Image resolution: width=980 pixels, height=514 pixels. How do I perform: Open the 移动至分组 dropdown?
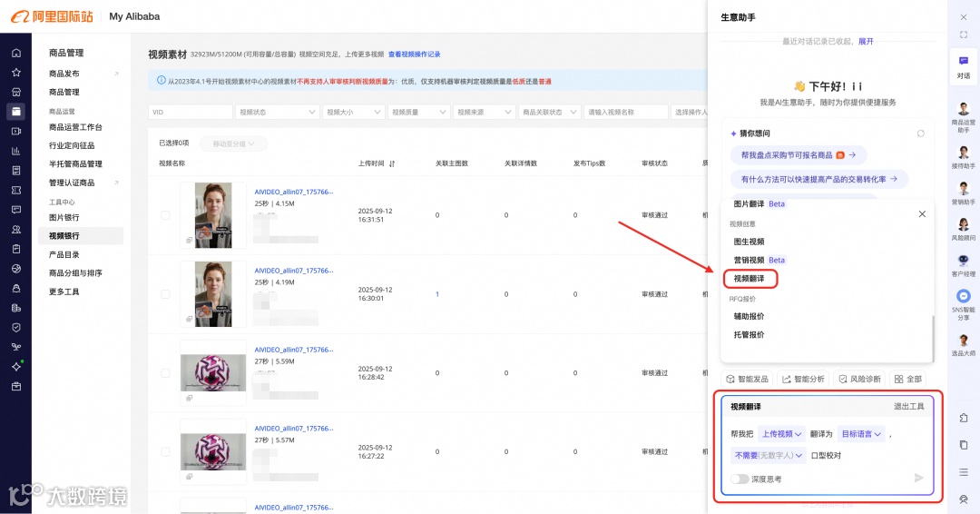tap(233, 143)
